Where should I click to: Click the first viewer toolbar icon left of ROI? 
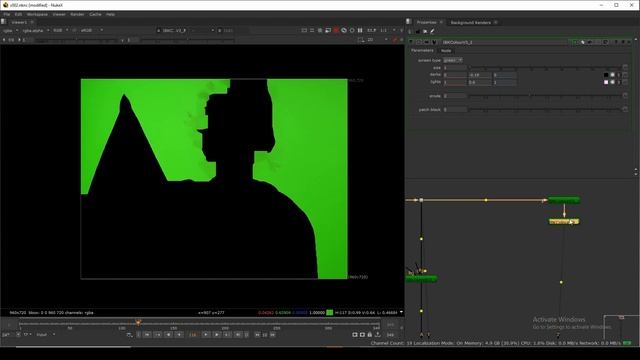304,30
